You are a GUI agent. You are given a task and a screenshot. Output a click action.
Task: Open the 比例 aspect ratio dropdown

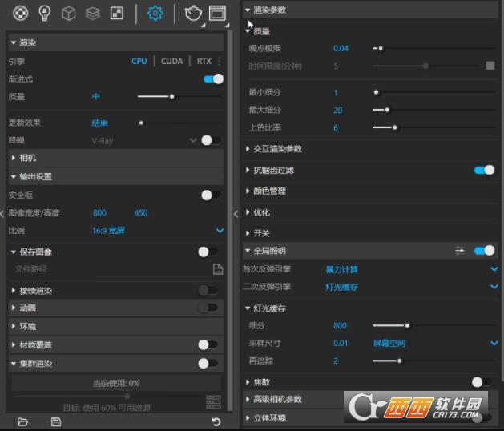pos(220,231)
